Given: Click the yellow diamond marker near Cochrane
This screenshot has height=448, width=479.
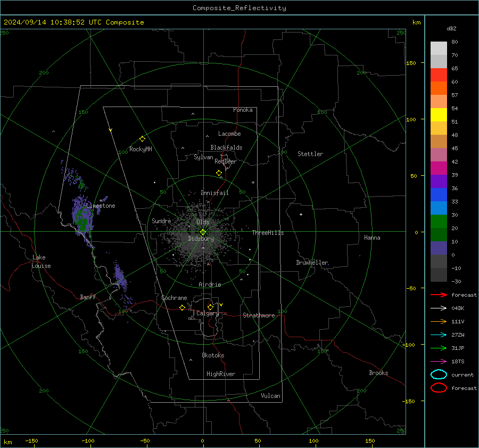Looking at the screenshot, I should pyautogui.click(x=183, y=307).
